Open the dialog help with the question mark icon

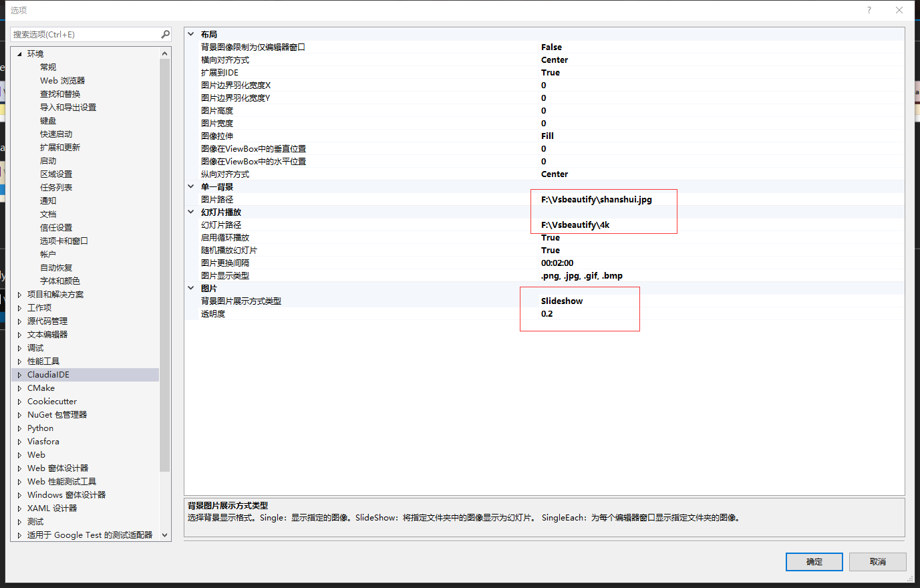coord(869,10)
